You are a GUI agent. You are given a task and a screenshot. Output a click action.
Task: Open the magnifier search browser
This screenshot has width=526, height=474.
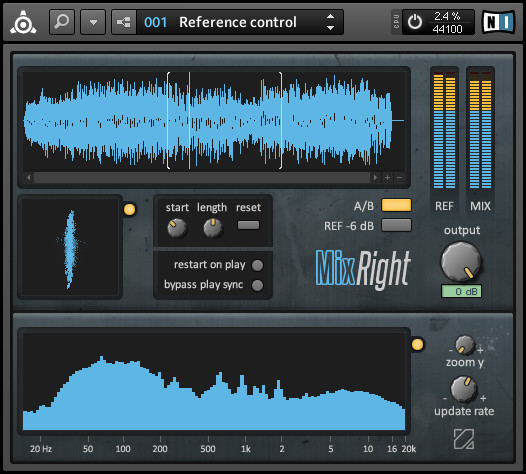click(x=62, y=22)
